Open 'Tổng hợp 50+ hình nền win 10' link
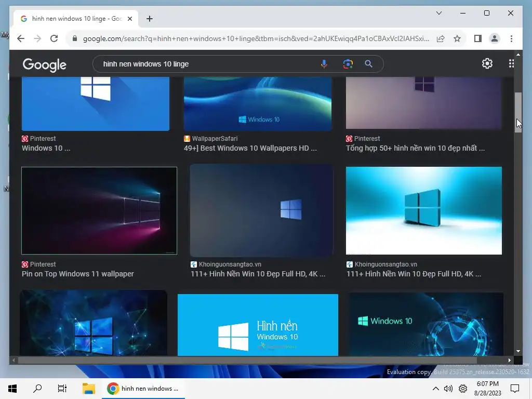 415,148
